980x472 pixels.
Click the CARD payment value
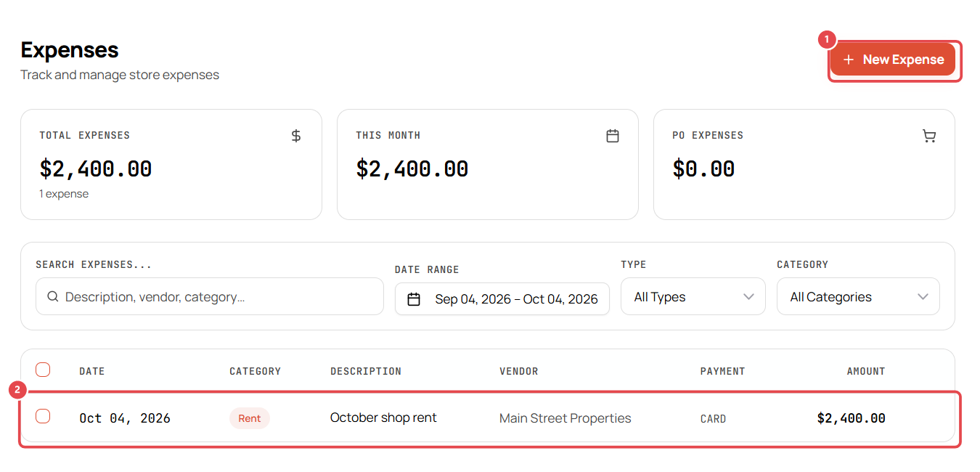[713, 419]
